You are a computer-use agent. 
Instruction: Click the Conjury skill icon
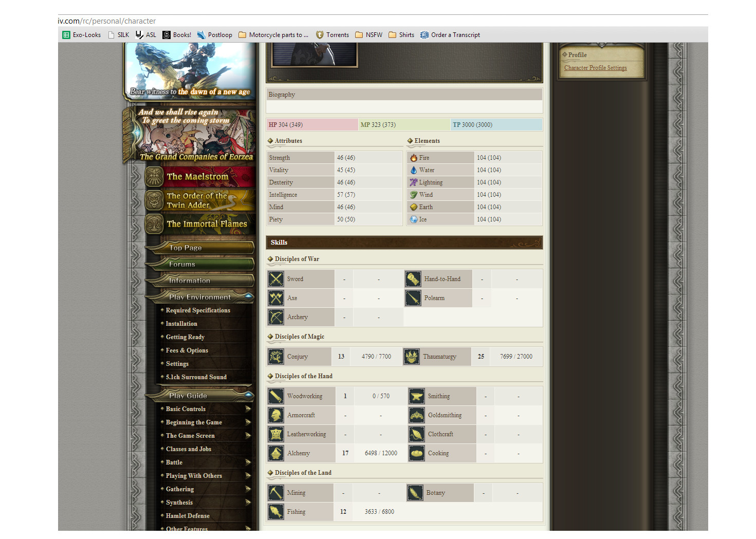point(276,357)
